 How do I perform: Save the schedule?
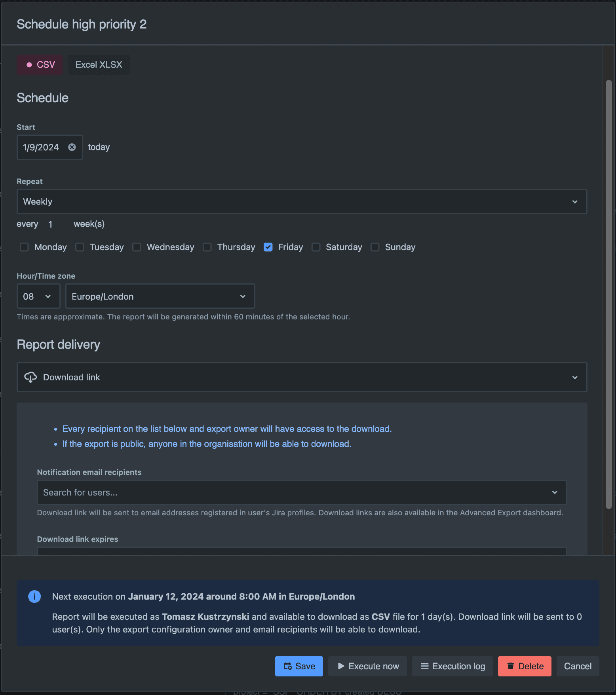pos(299,666)
